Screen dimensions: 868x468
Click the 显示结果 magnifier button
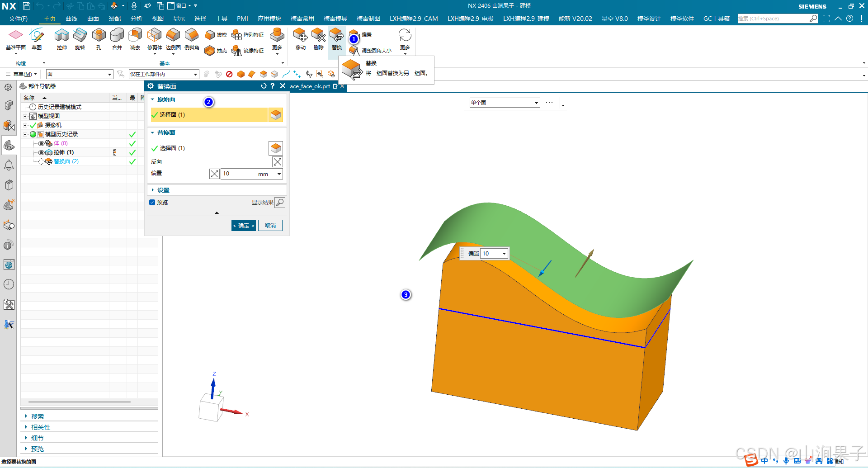280,203
